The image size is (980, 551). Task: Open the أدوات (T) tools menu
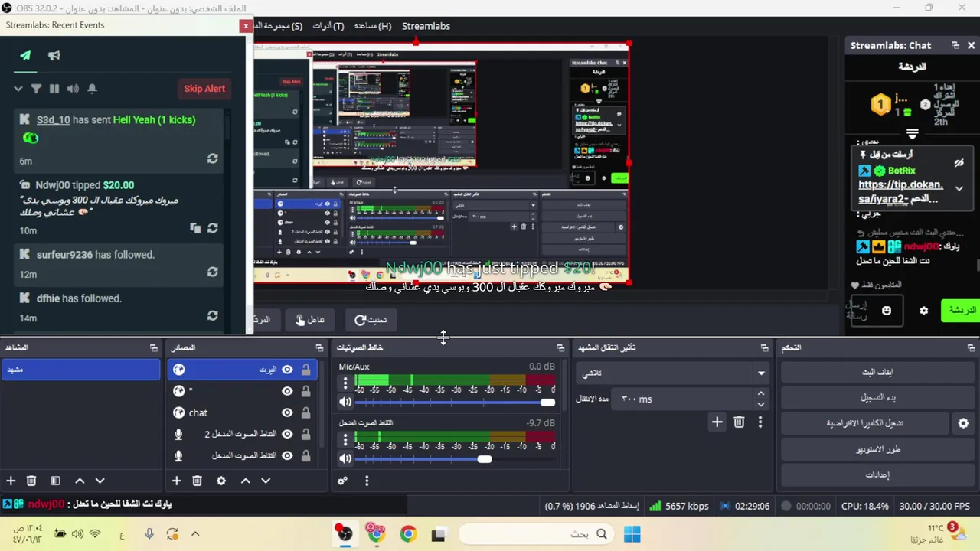pyautogui.click(x=328, y=26)
